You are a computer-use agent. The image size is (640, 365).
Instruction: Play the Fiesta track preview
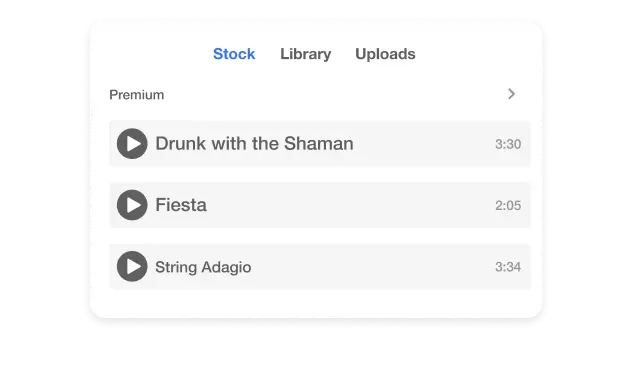(132, 205)
